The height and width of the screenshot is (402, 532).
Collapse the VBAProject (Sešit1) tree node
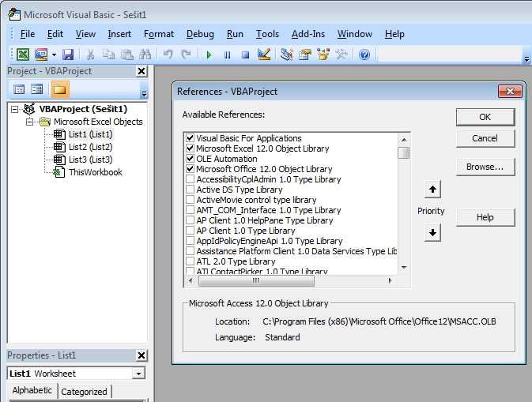[17, 109]
